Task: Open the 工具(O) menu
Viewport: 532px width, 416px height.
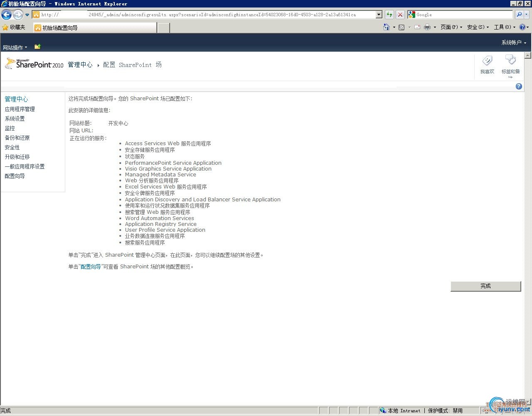Action: point(505,27)
